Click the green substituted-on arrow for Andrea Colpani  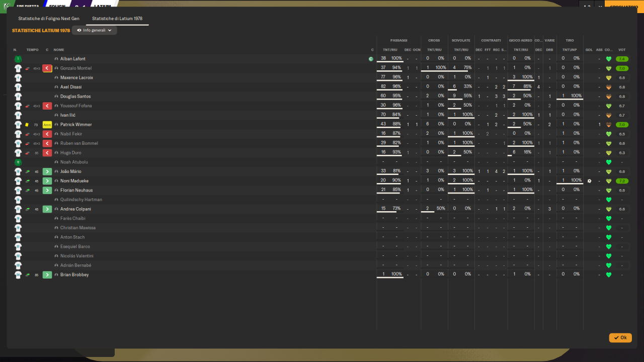pos(47,209)
